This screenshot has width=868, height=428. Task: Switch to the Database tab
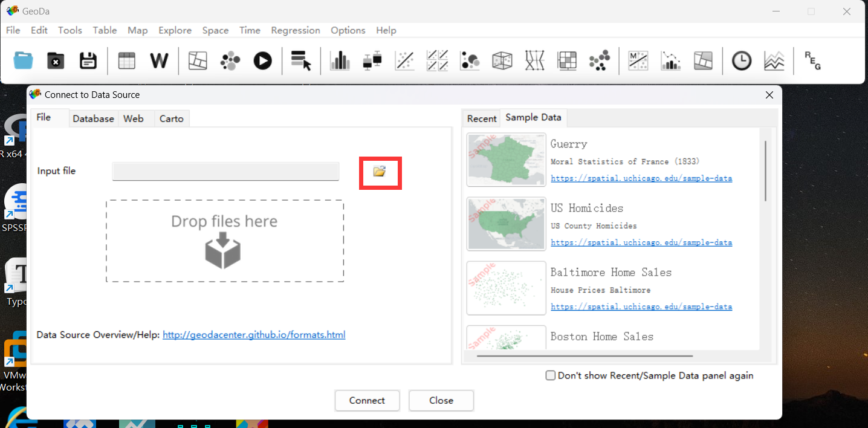[x=94, y=118]
